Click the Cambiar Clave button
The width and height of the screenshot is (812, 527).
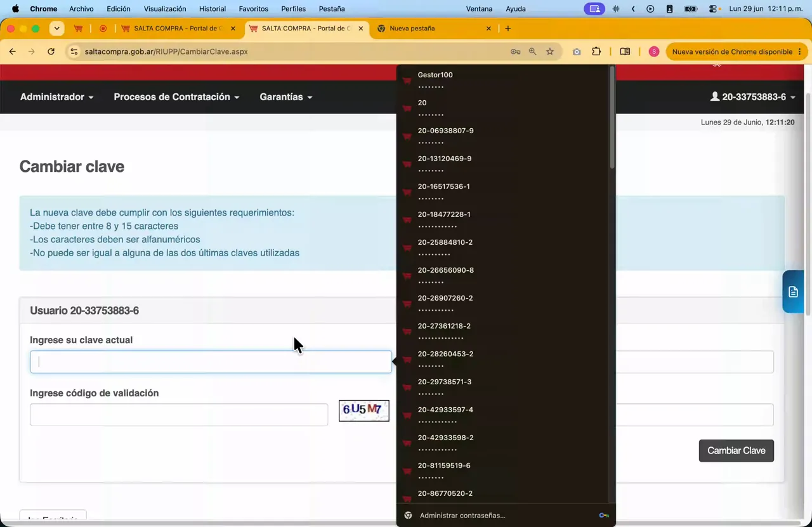[737, 451]
